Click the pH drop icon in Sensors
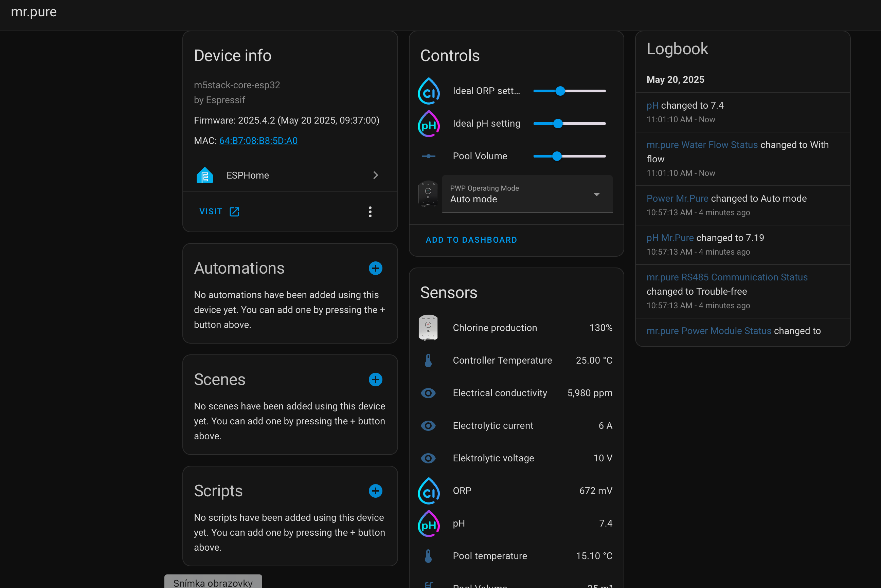The width and height of the screenshot is (881, 588). 428,523
